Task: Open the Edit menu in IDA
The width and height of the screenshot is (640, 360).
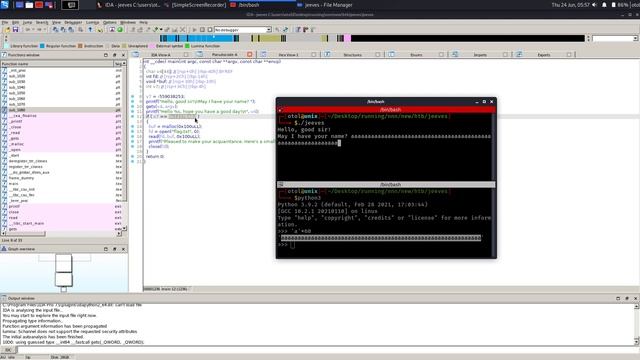Action: pyautogui.click(x=15, y=22)
